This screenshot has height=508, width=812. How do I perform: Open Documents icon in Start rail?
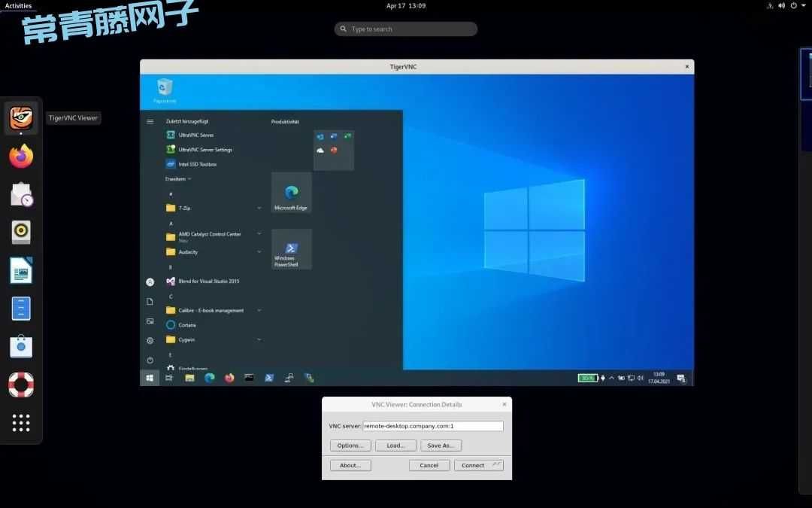point(150,302)
